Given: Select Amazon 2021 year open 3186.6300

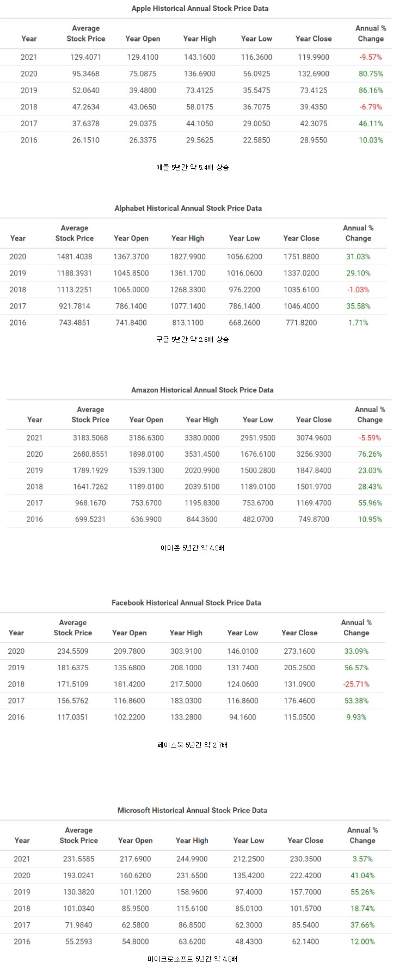Looking at the screenshot, I should pos(146,438).
